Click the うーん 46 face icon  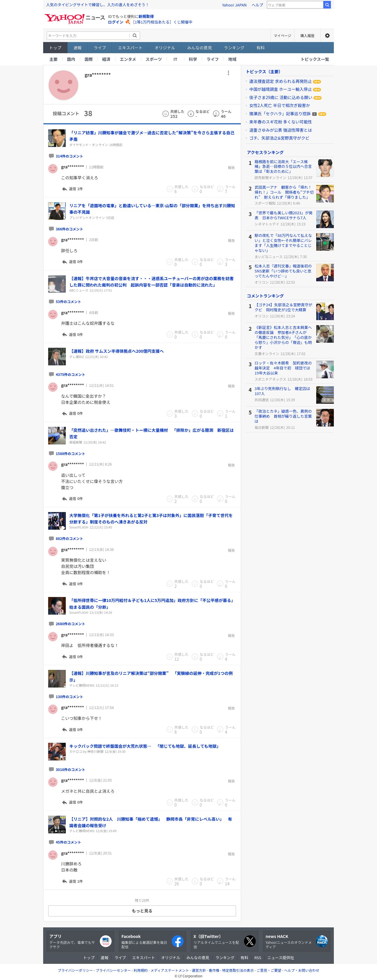pos(216,114)
